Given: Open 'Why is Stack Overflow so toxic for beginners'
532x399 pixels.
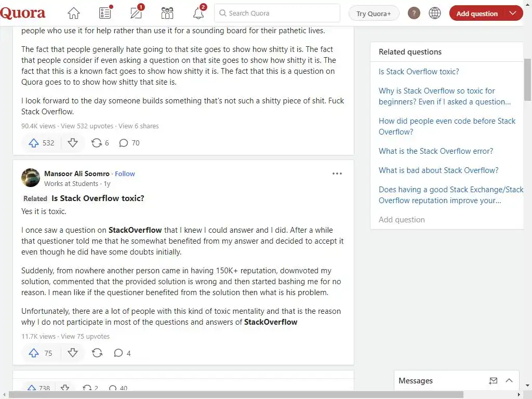Looking at the screenshot, I should point(445,96).
